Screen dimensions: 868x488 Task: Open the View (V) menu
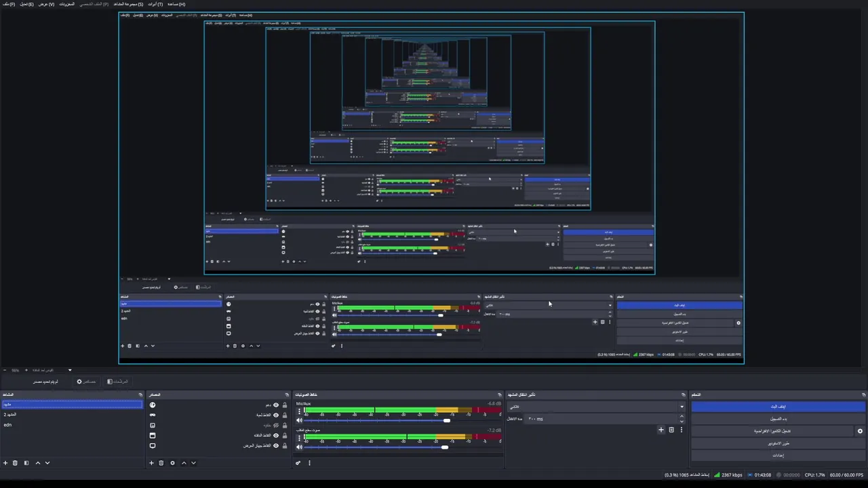pyautogui.click(x=46, y=4)
